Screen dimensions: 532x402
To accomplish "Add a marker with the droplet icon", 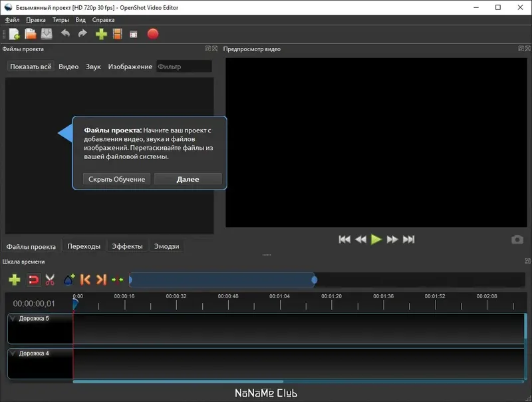I will [69, 280].
